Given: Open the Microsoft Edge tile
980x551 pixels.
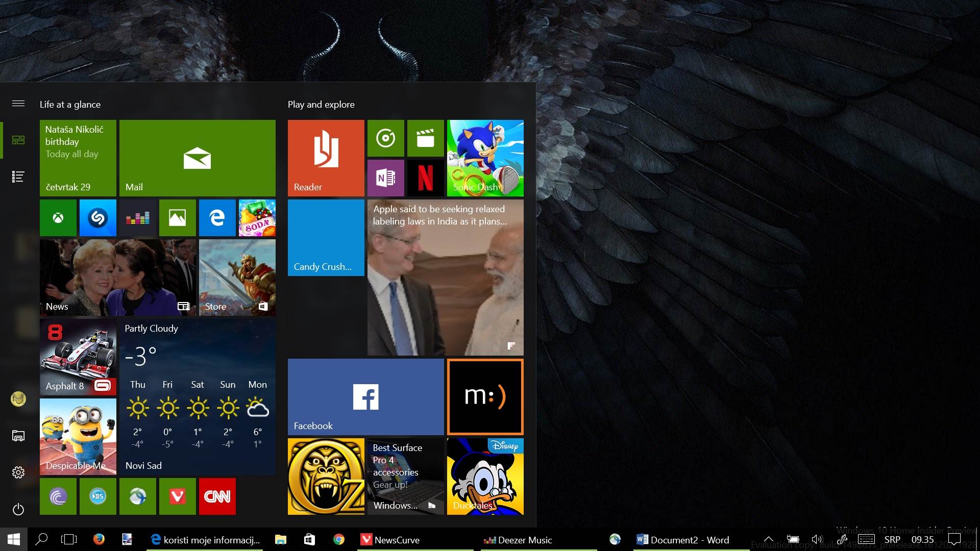Looking at the screenshot, I should 217,218.
